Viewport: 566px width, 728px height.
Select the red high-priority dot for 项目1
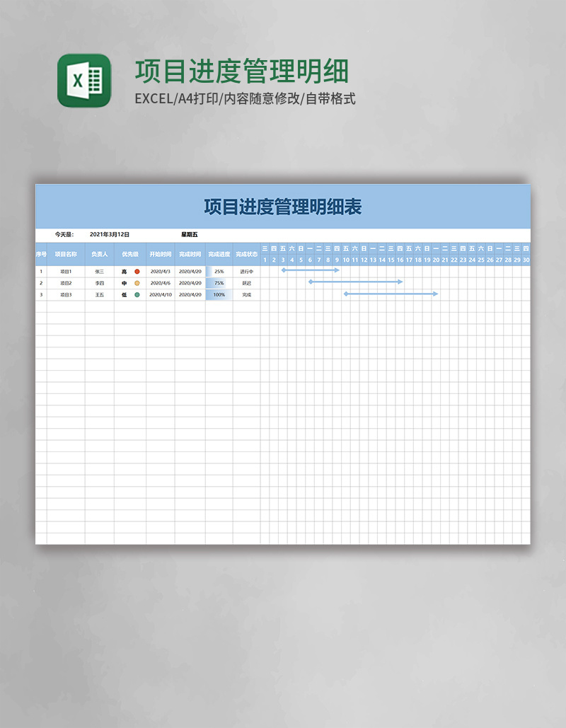(137, 271)
